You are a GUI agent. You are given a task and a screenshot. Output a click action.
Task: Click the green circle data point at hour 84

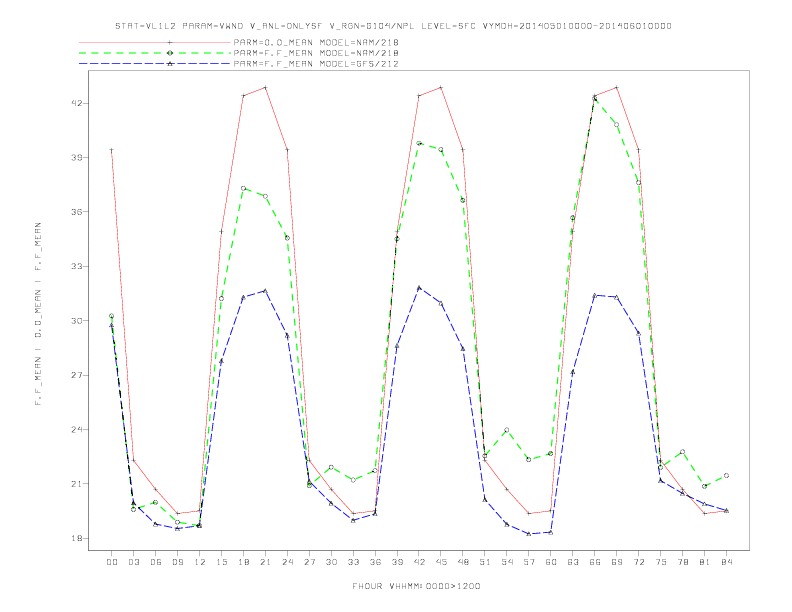726,476
